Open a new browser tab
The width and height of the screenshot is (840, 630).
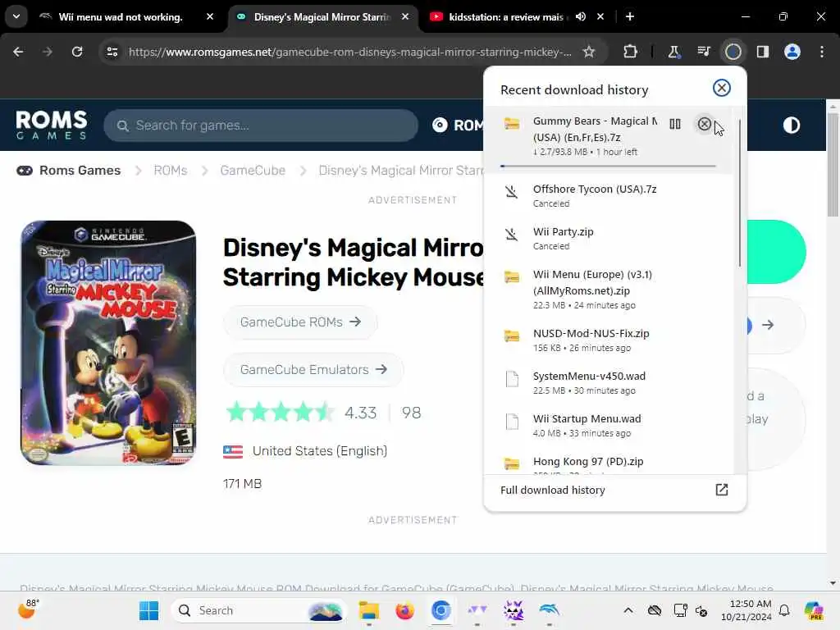[x=630, y=16]
